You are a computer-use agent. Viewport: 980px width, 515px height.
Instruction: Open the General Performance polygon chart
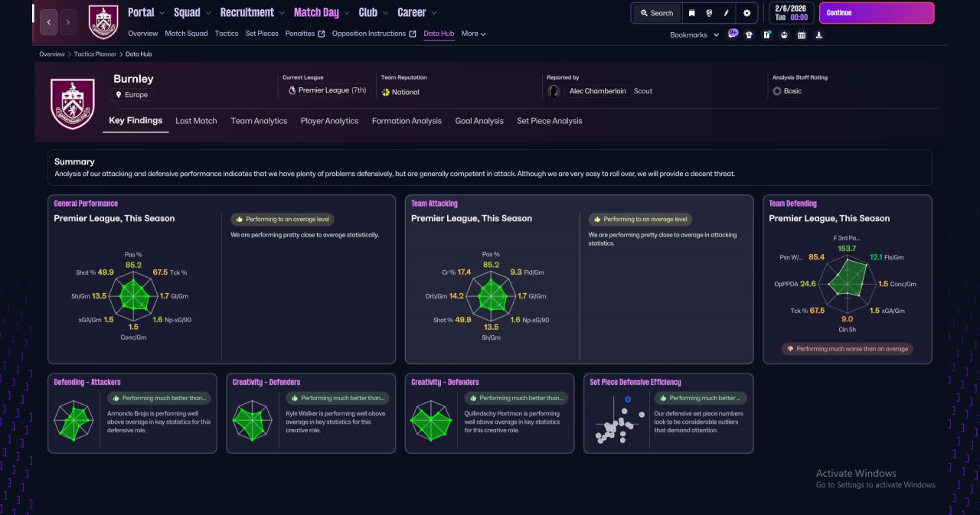133,298
